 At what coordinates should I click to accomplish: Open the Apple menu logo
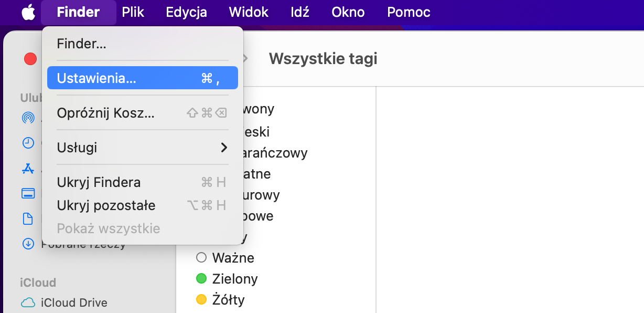tap(28, 12)
